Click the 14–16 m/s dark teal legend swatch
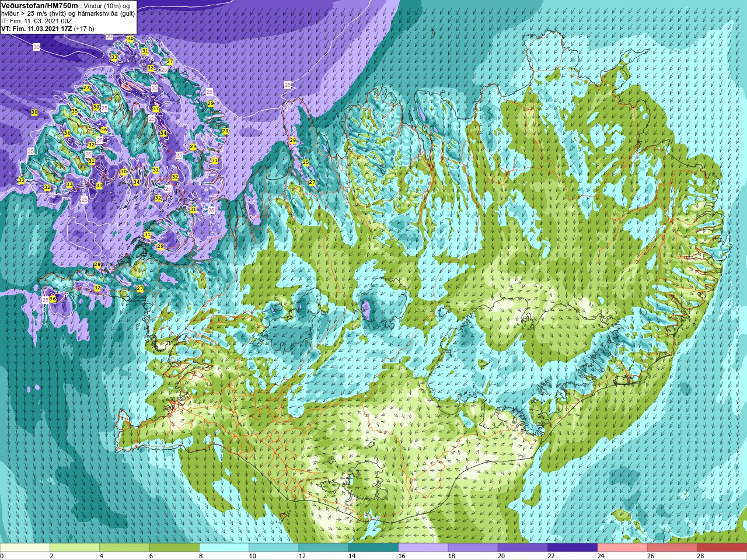 click(x=373, y=548)
